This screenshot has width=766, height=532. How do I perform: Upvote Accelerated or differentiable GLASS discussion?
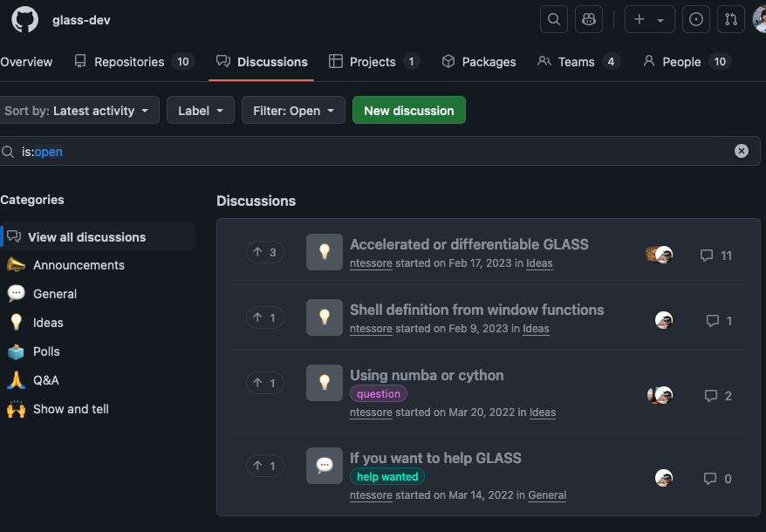click(x=264, y=252)
